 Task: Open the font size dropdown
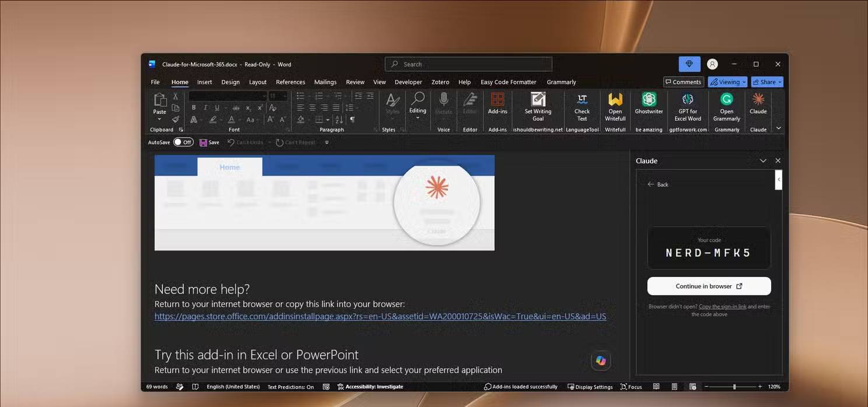285,96
